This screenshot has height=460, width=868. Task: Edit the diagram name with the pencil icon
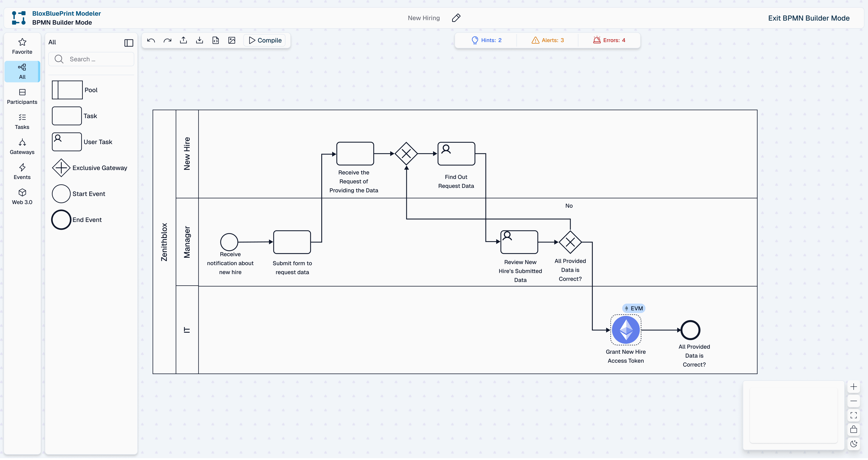coord(456,18)
